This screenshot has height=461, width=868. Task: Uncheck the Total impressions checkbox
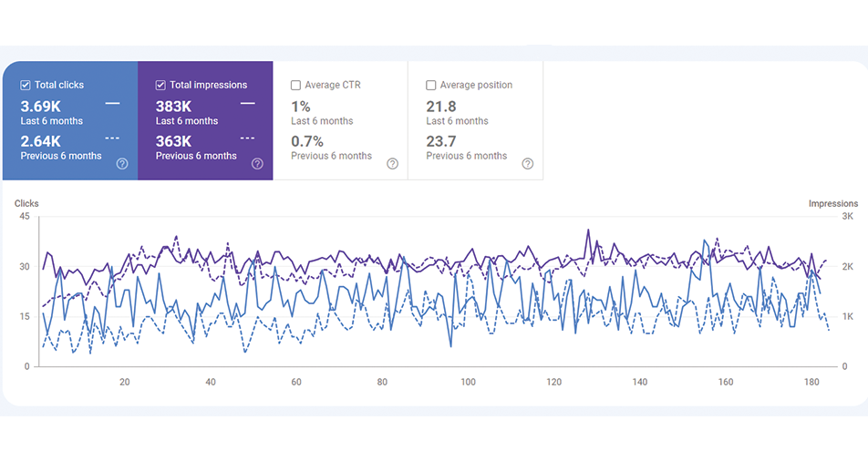(x=160, y=85)
